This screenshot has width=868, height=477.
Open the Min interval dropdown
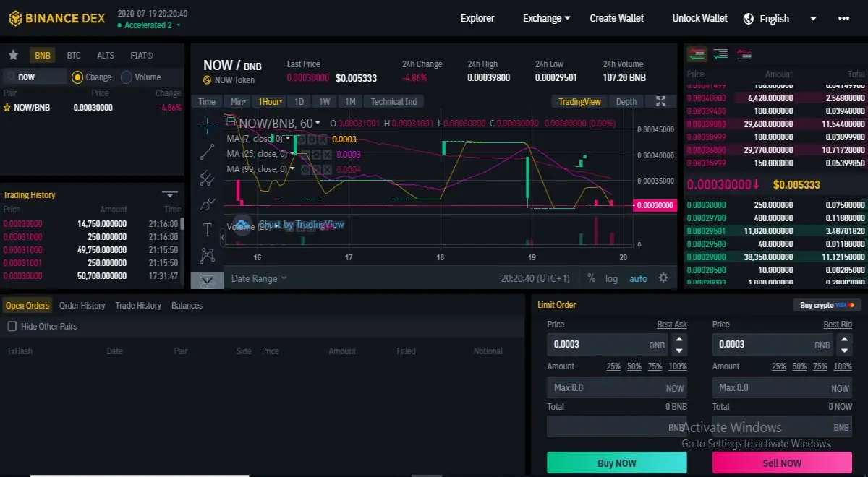[239, 102]
